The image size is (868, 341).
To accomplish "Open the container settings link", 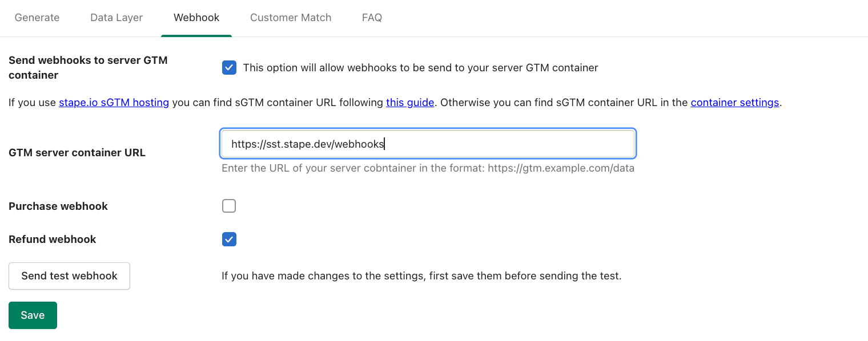I will pos(735,102).
